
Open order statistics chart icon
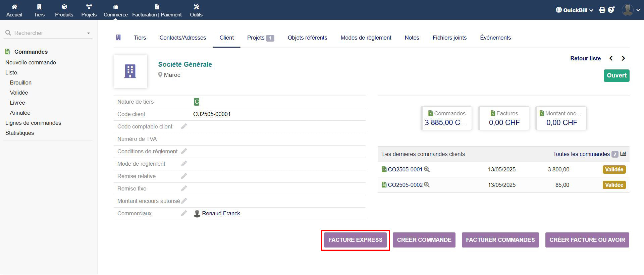click(623, 154)
